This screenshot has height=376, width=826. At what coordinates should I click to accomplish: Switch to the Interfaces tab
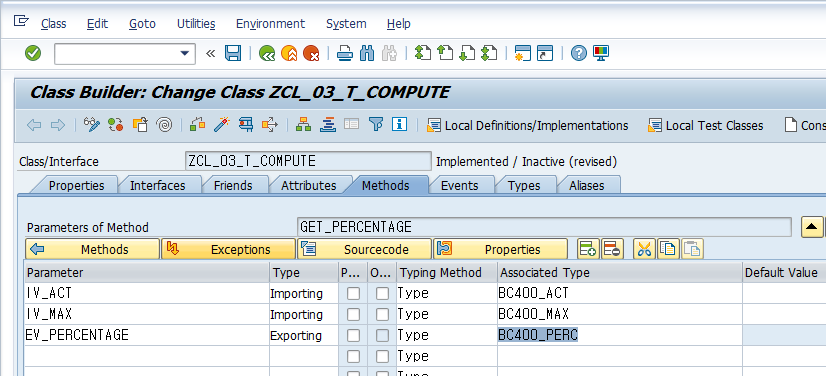coord(158,185)
